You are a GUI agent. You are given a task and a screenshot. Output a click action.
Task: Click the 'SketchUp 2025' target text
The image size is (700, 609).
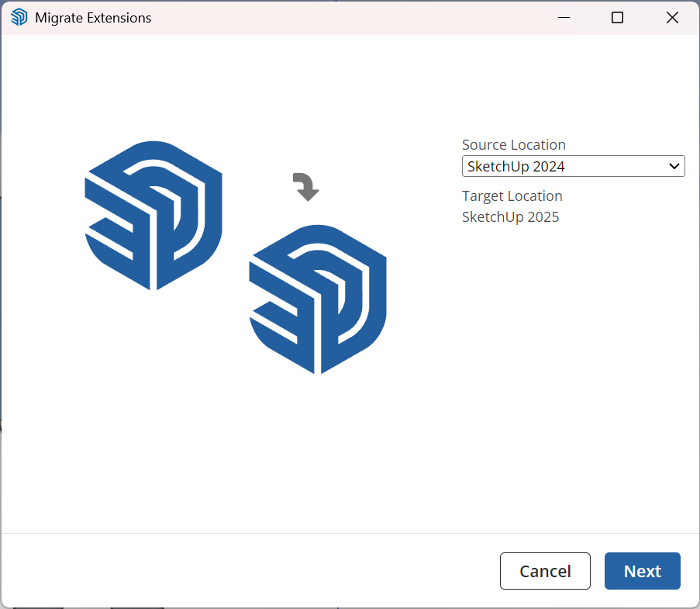[x=510, y=217]
